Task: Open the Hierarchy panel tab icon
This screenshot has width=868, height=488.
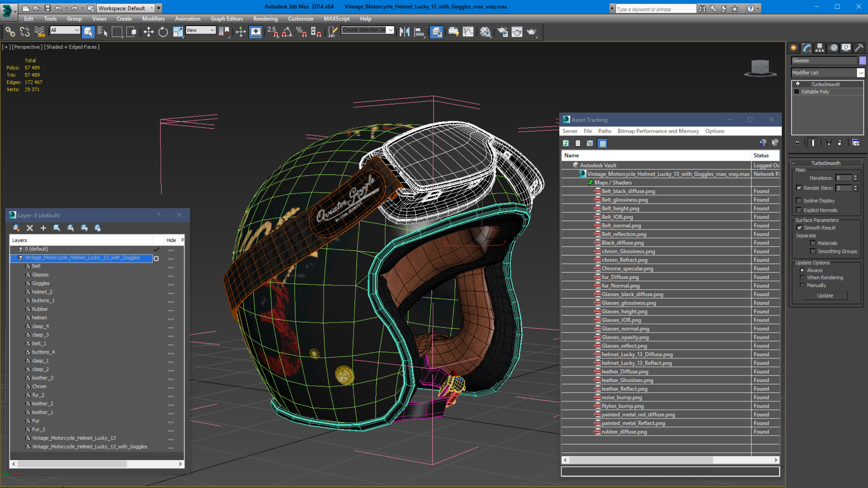Action: (819, 48)
